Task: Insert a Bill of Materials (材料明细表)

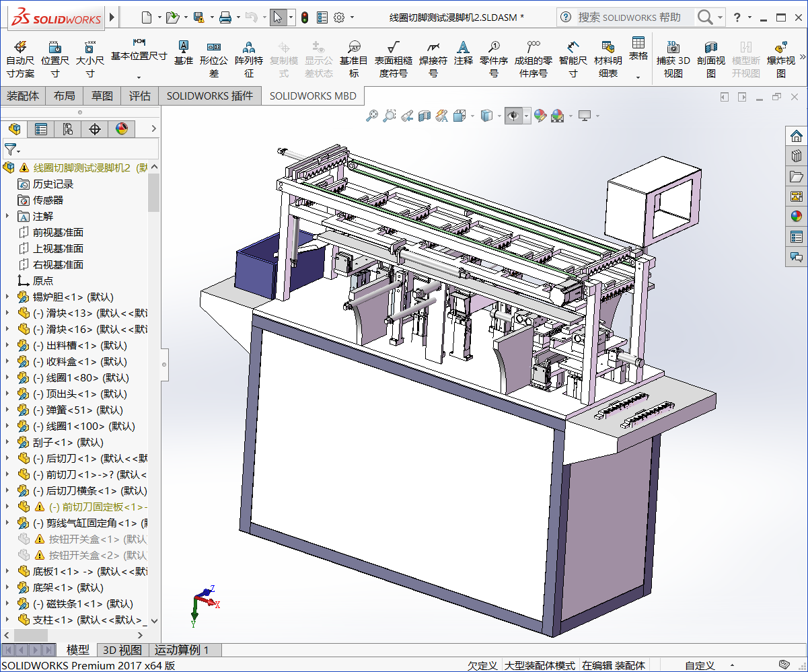Action: coord(608,59)
